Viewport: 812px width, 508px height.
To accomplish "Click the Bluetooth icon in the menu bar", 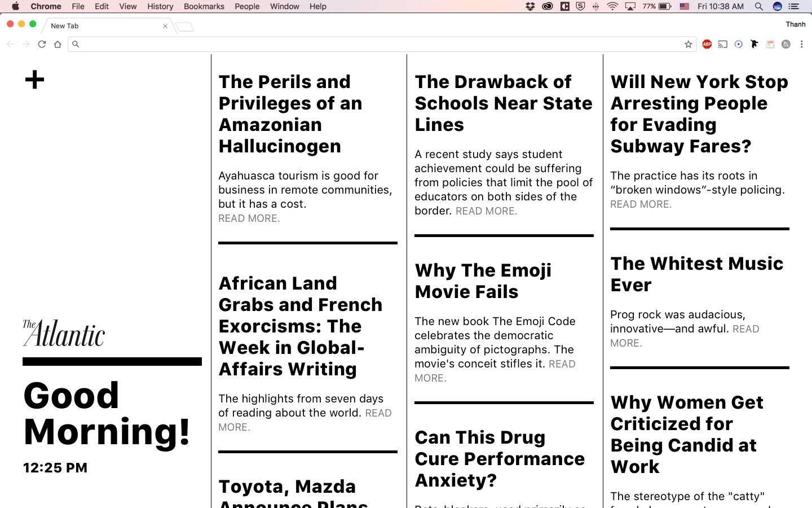I will tap(595, 6).
